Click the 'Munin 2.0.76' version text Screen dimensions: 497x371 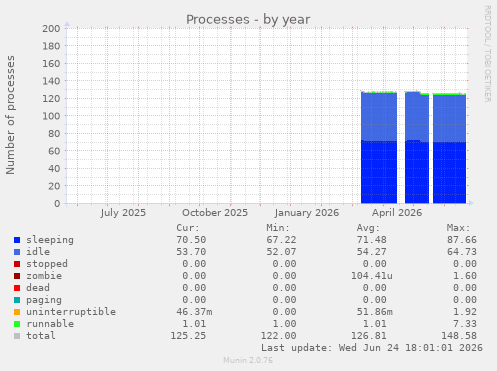point(248,360)
